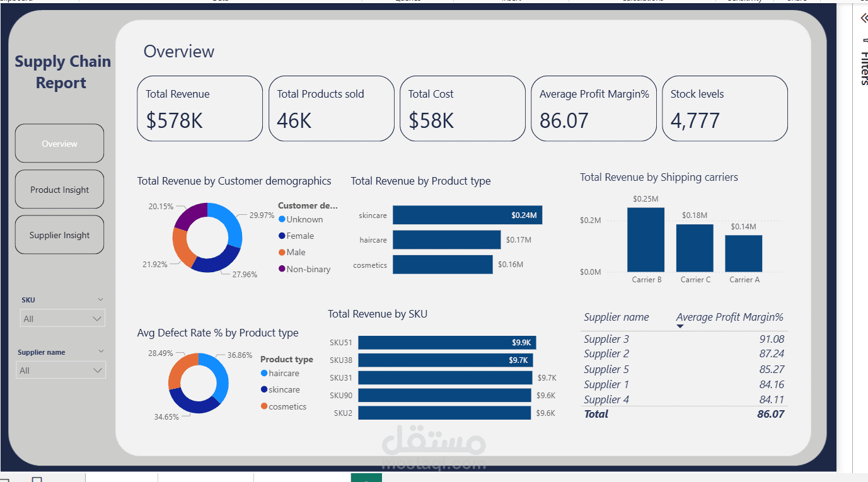Expand the Filters pane chevron
Viewport: 868px width, 482px height.
pos(864,18)
